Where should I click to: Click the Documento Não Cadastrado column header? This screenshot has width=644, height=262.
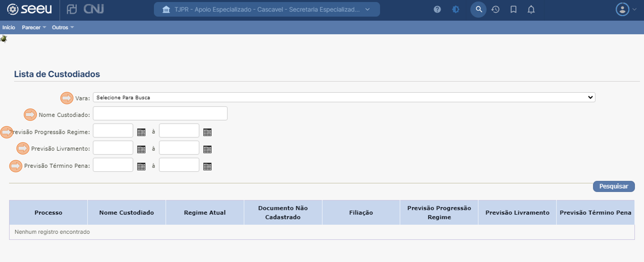click(x=283, y=213)
